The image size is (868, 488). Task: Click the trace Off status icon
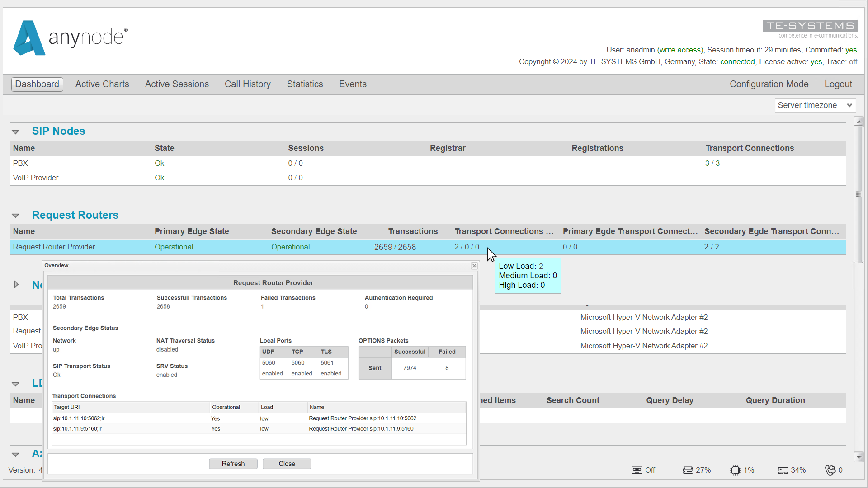tap(637, 470)
